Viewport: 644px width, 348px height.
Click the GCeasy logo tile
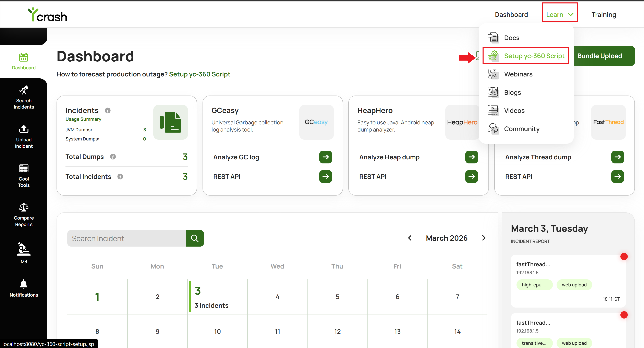click(316, 122)
